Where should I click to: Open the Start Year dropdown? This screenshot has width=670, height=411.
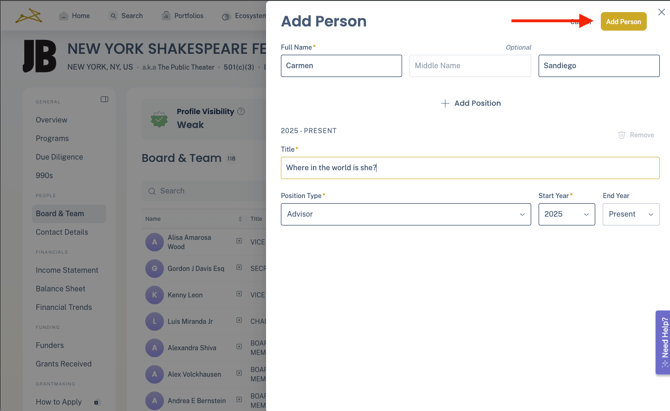(x=566, y=214)
